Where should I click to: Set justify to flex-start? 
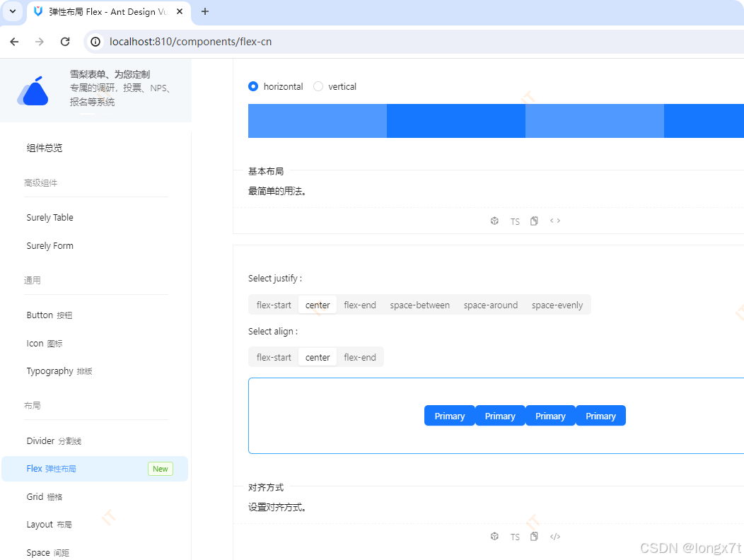(274, 305)
